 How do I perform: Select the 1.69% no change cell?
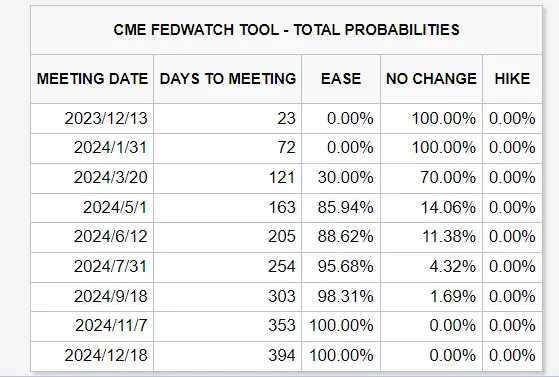point(431,297)
